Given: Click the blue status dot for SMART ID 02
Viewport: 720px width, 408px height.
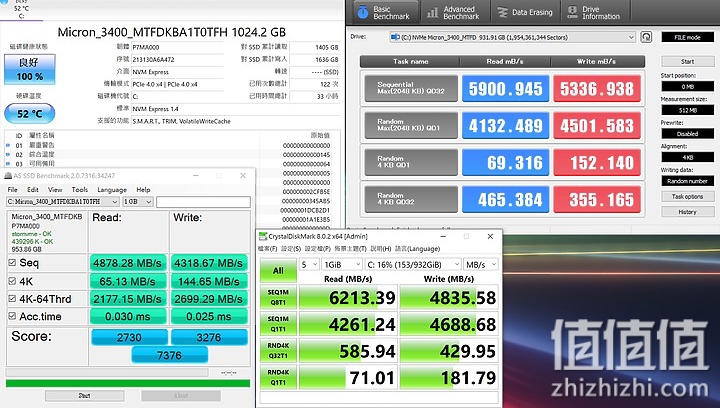Looking at the screenshot, I should (x=8, y=155).
